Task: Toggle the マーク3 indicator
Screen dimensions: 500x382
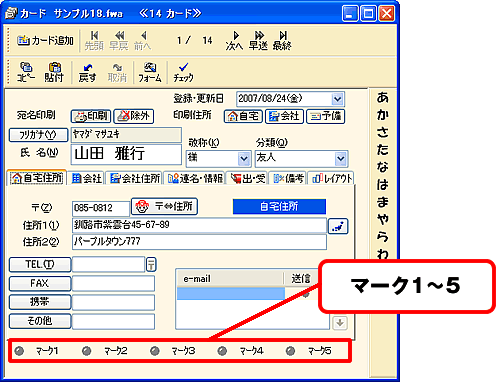Action: [x=155, y=351]
